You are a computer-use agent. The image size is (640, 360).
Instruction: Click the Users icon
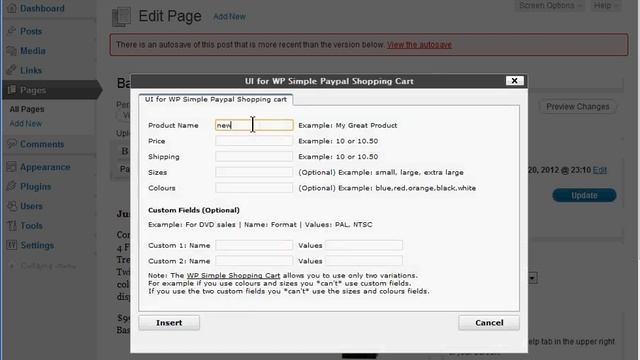[x=12, y=206]
